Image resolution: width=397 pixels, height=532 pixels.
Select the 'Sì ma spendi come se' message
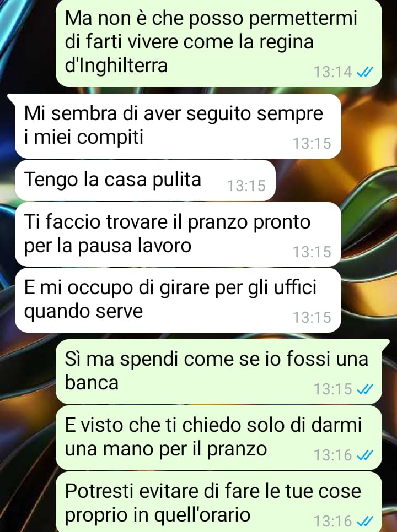coord(219,372)
